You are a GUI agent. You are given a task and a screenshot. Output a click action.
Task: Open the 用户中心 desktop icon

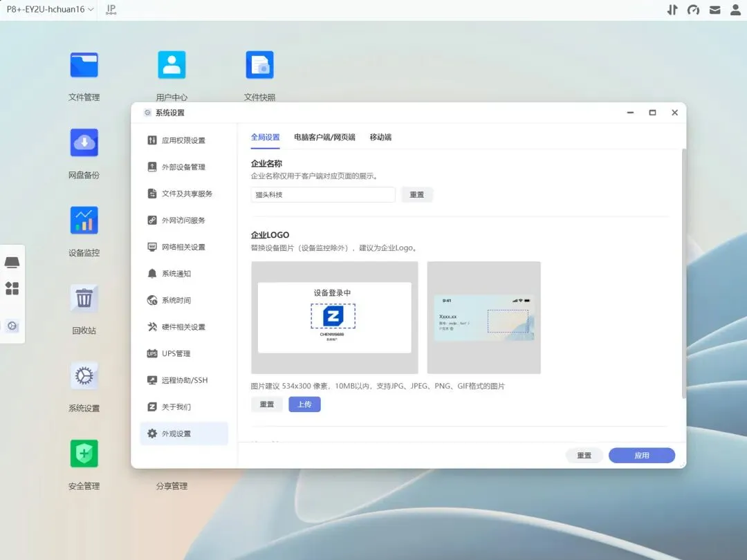click(172, 65)
